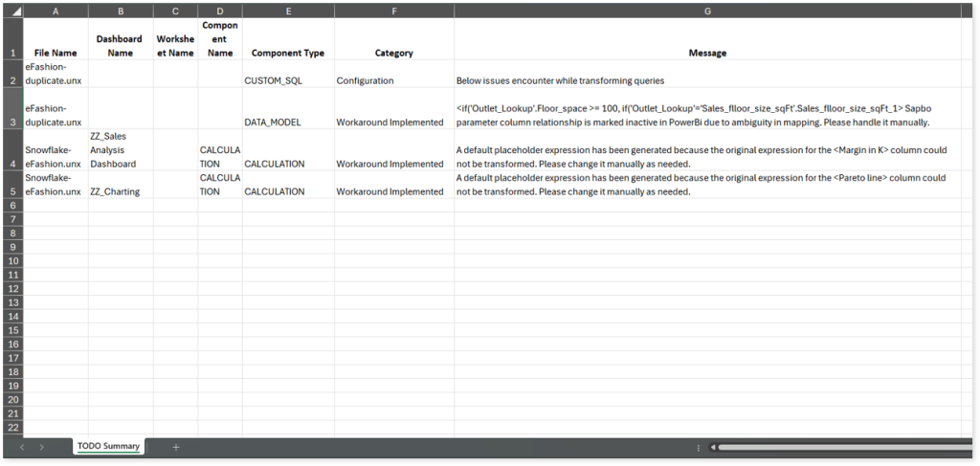Add a new sheet with plus icon
The image size is (980, 466).
175,447
